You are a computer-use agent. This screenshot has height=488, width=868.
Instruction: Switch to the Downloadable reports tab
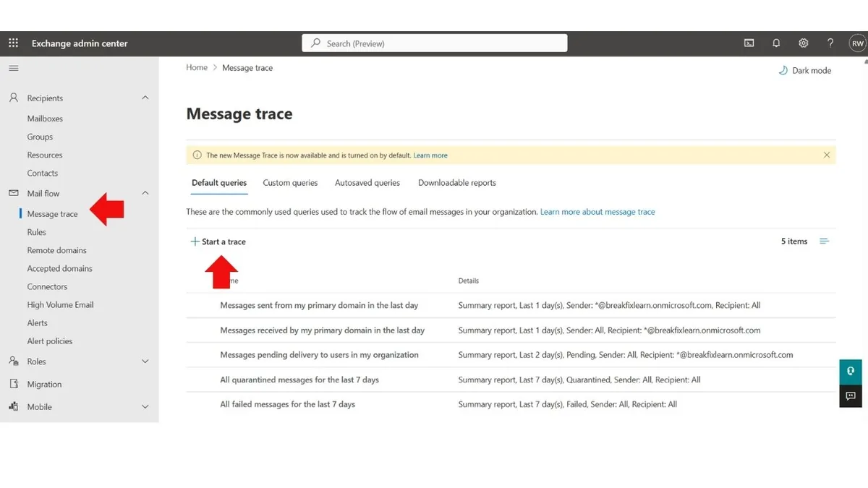coord(457,183)
